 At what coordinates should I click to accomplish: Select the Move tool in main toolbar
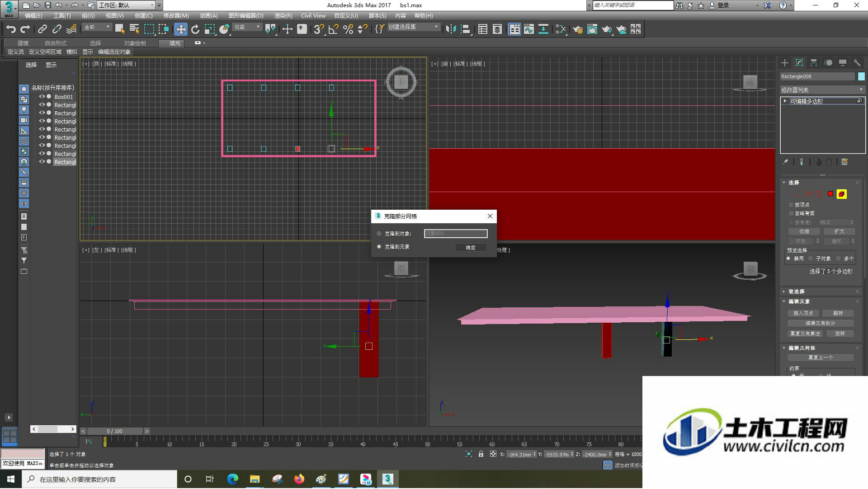(181, 29)
